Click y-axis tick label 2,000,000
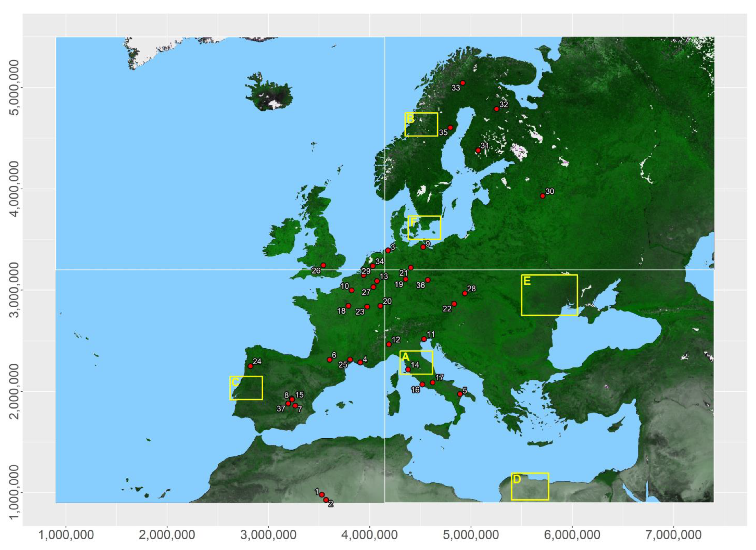 click(x=14, y=392)
